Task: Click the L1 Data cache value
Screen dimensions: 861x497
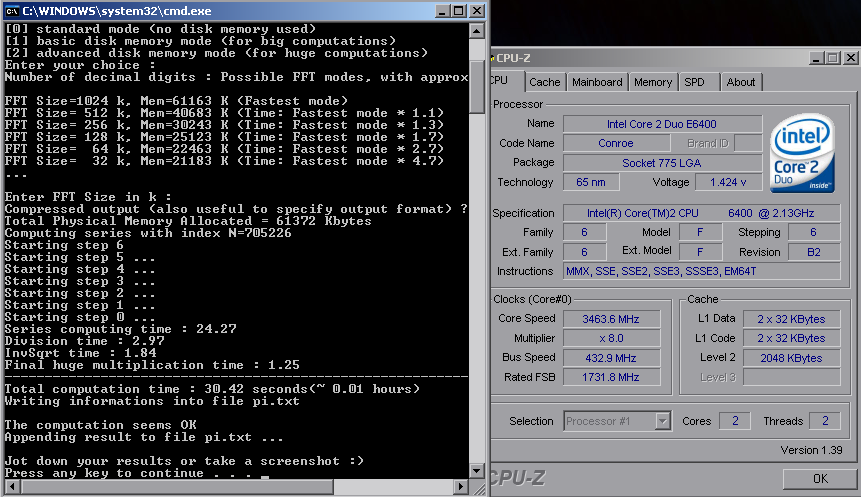Action: click(791, 319)
